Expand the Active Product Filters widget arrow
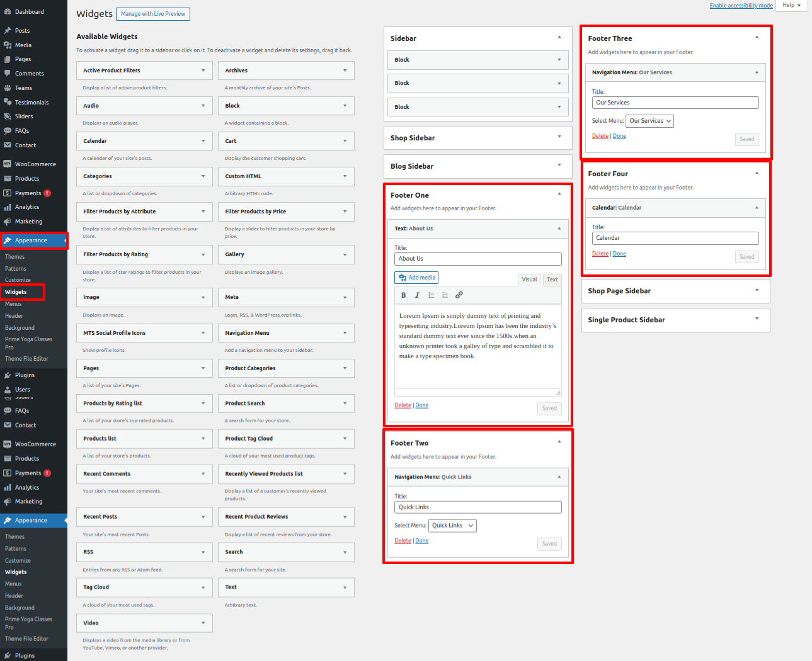This screenshot has height=661, width=812. tap(203, 71)
